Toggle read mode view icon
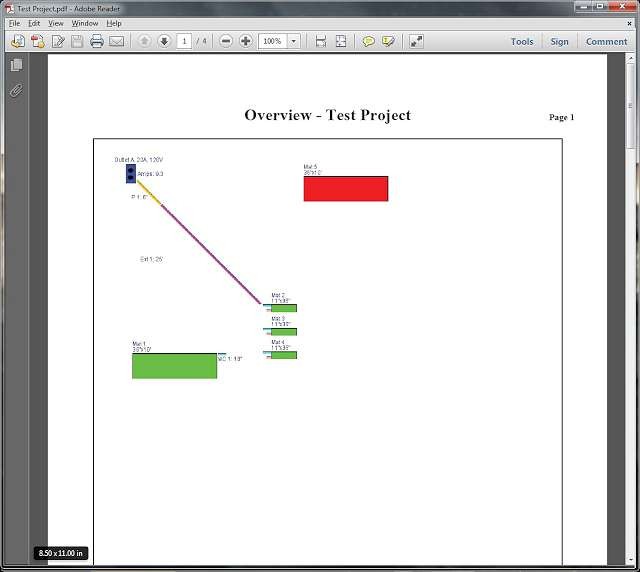The width and height of the screenshot is (640, 572). [x=416, y=41]
